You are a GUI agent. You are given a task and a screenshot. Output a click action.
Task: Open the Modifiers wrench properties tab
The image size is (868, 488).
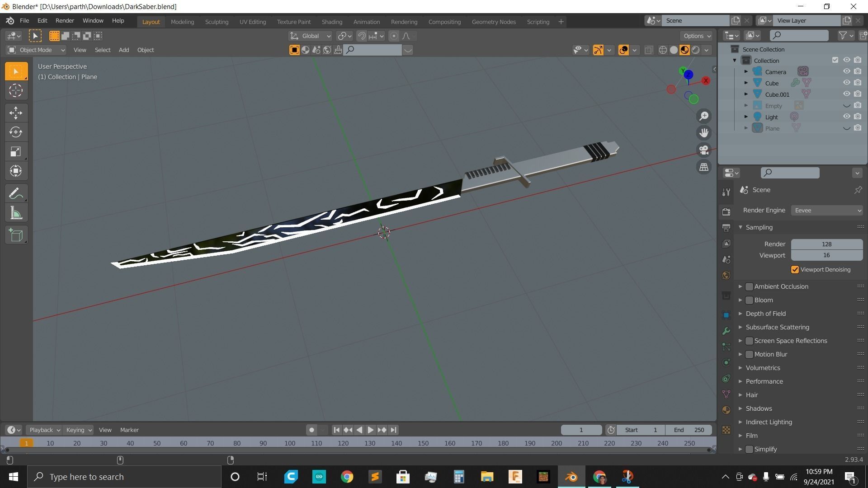726,331
